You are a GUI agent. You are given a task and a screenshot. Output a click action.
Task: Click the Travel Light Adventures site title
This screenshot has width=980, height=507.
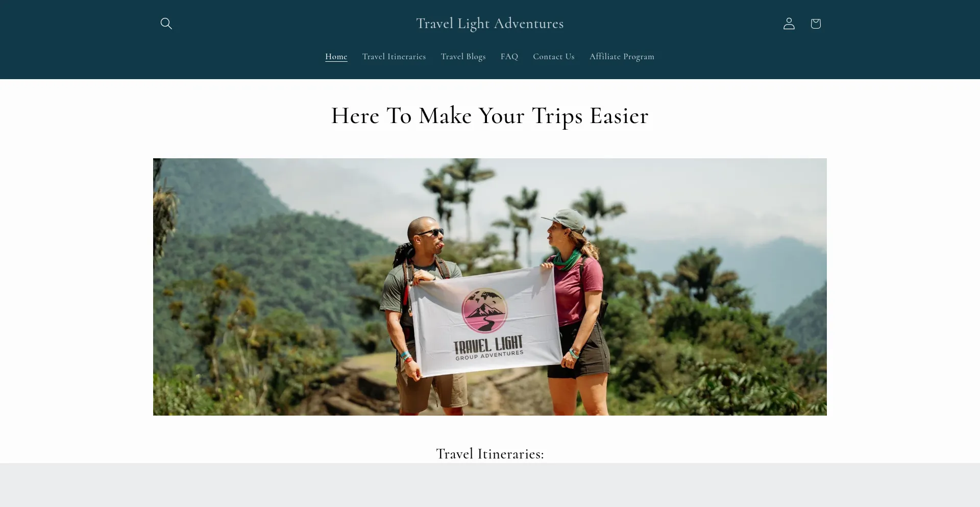click(489, 23)
